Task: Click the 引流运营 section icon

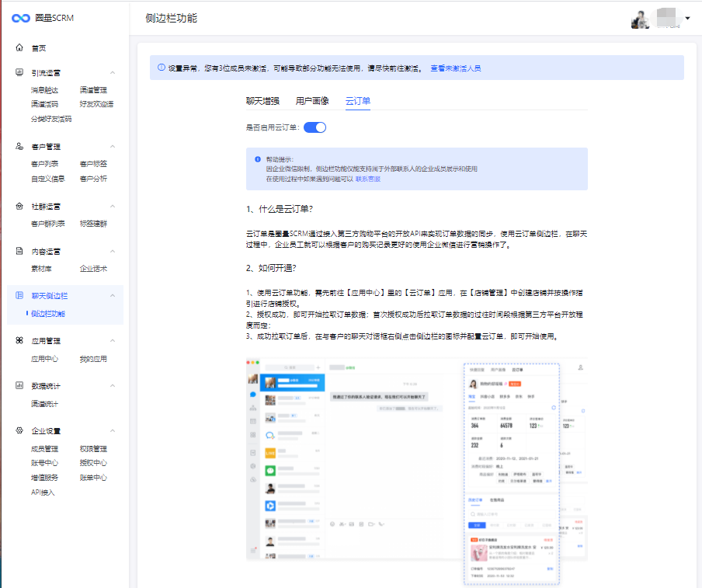Action: click(x=19, y=72)
